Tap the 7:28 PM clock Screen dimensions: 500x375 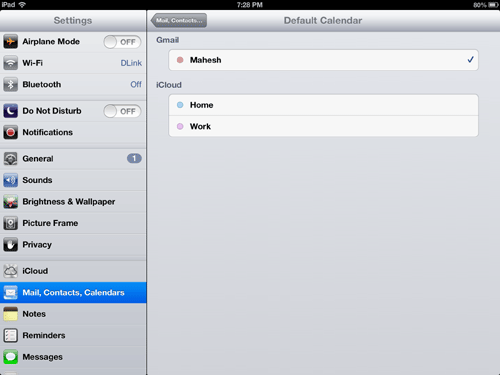(250, 5)
